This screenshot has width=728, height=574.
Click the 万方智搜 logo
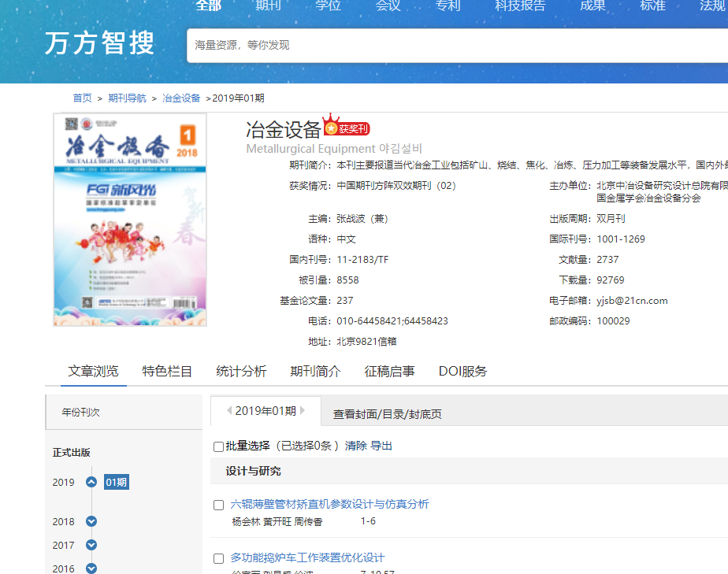[99, 43]
